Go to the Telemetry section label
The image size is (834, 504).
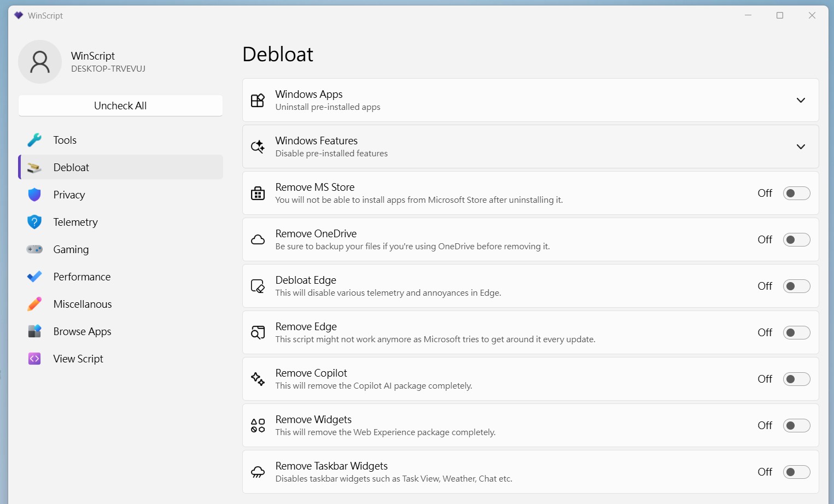(x=75, y=222)
